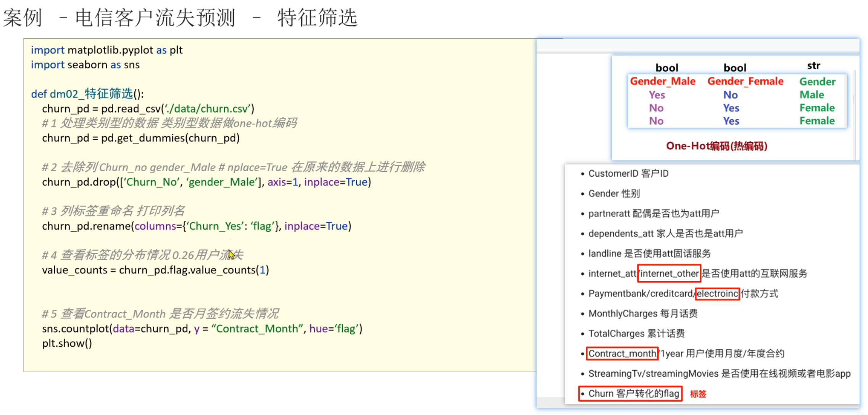Click the red 标签 label
868x415 pixels.
click(x=698, y=394)
